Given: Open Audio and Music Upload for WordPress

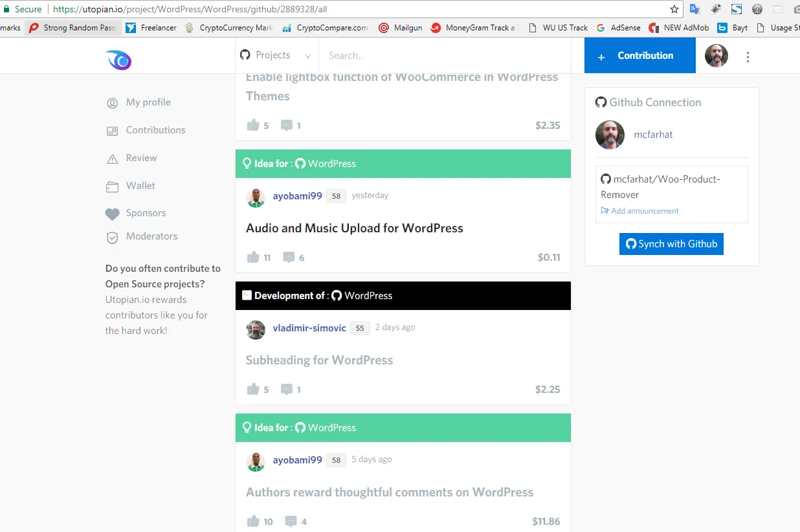Looking at the screenshot, I should 355,228.
